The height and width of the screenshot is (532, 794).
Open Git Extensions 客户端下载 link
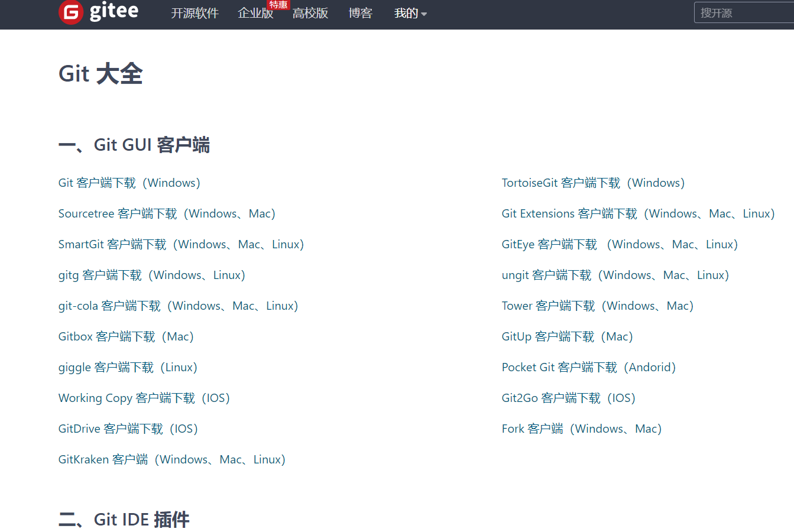click(x=639, y=214)
